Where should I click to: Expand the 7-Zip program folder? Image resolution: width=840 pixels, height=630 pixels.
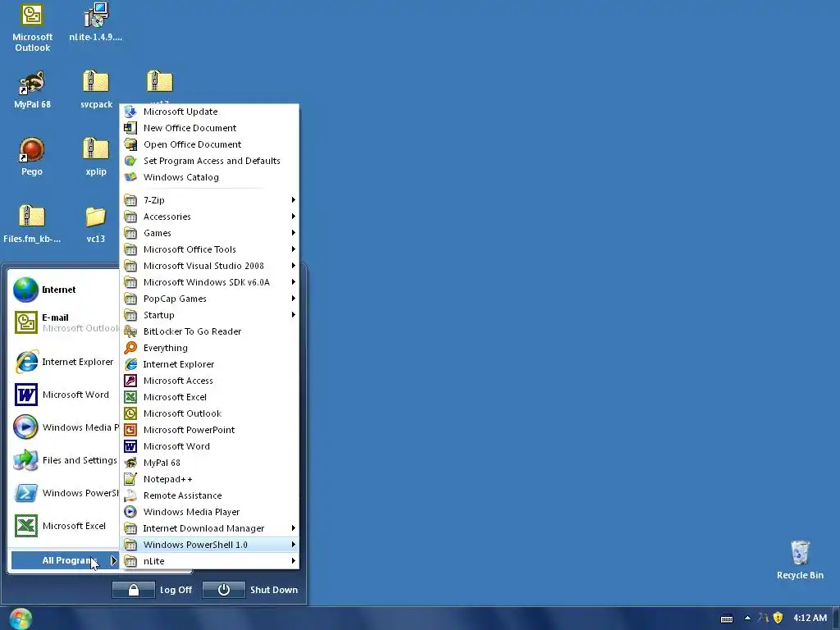pyautogui.click(x=209, y=200)
